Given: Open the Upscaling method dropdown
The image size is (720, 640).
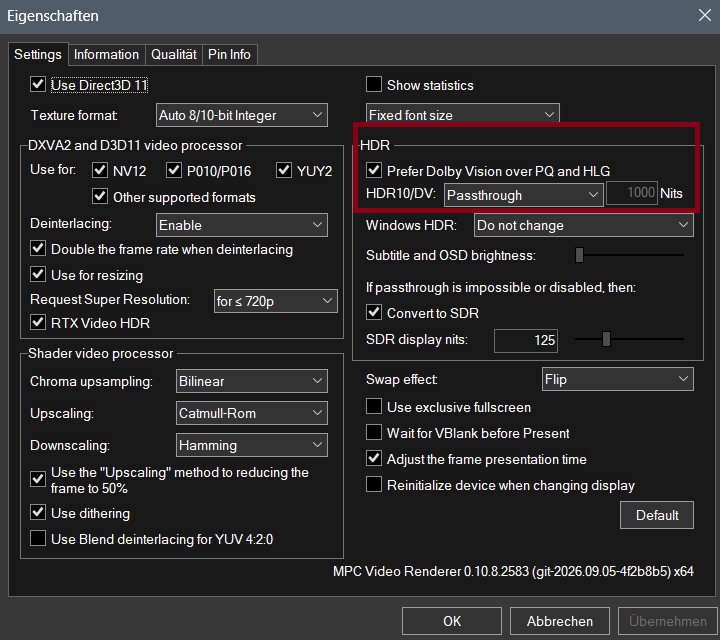Looking at the screenshot, I should coord(252,413).
